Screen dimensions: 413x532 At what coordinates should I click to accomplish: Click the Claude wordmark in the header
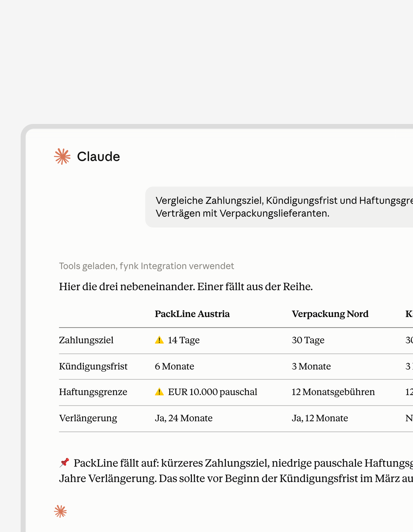[x=98, y=157]
